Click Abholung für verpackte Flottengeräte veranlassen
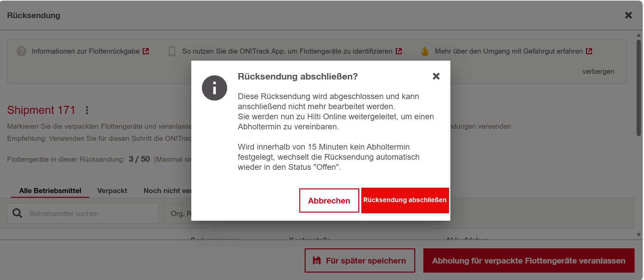This screenshot has height=280, width=644. tap(528, 260)
